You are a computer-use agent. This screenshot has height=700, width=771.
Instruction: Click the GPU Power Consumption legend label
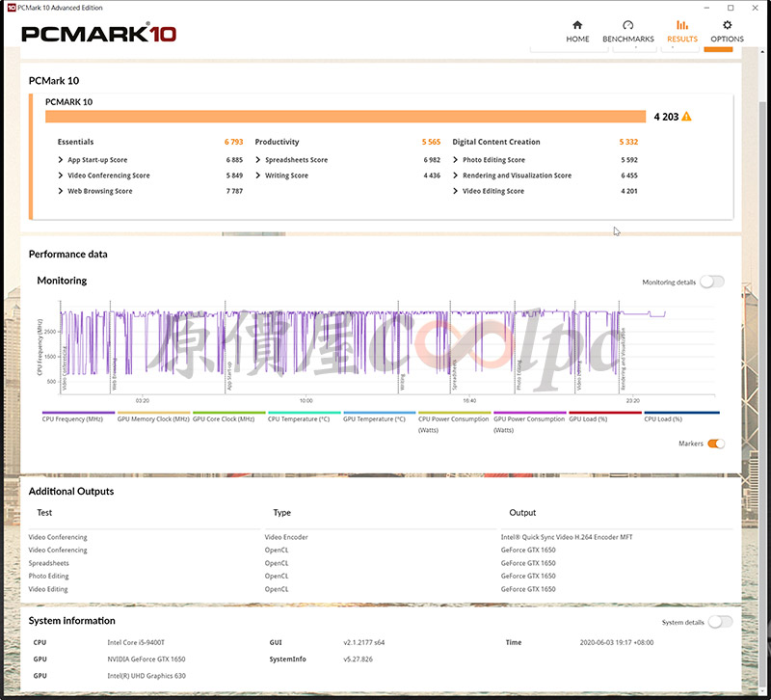click(x=529, y=424)
